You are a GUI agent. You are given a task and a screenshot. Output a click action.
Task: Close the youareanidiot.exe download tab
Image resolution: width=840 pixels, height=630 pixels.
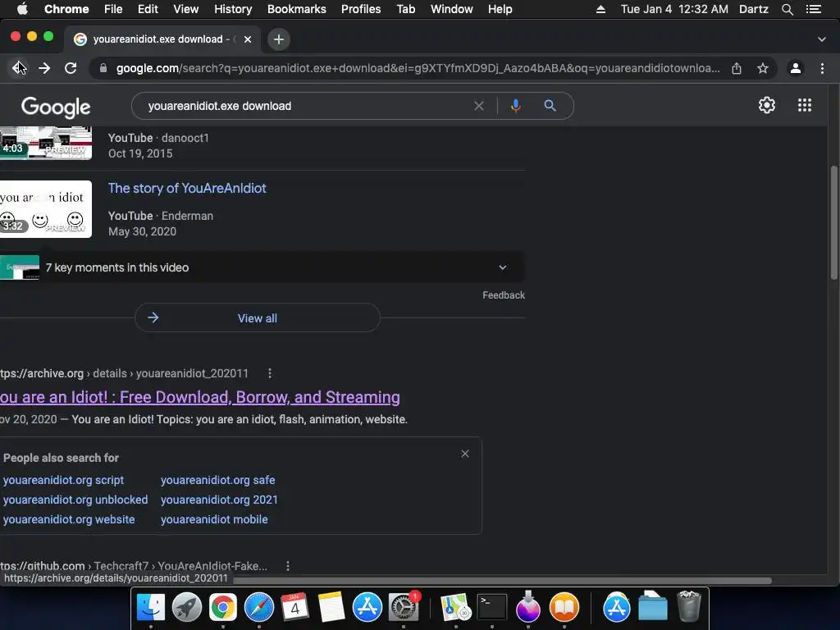[x=248, y=39]
